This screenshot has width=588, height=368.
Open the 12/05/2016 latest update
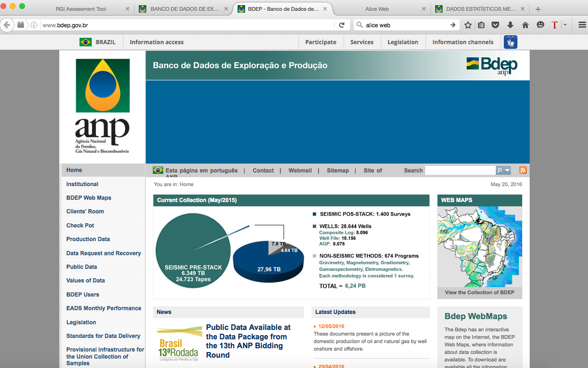click(331, 326)
